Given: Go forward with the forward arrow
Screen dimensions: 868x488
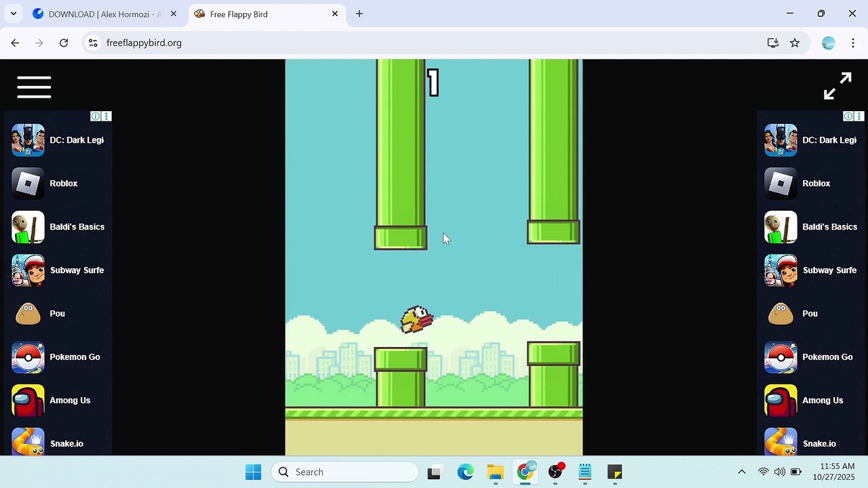Looking at the screenshot, I should pos(39,43).
